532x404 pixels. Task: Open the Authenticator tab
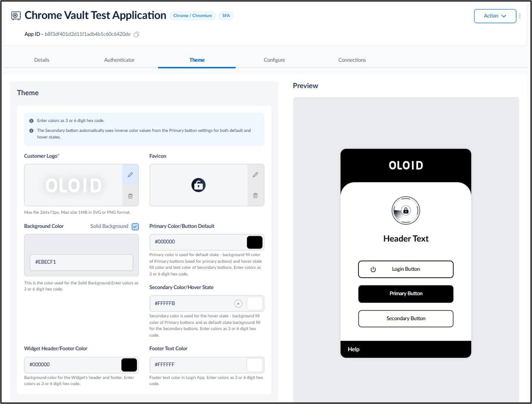119,60
